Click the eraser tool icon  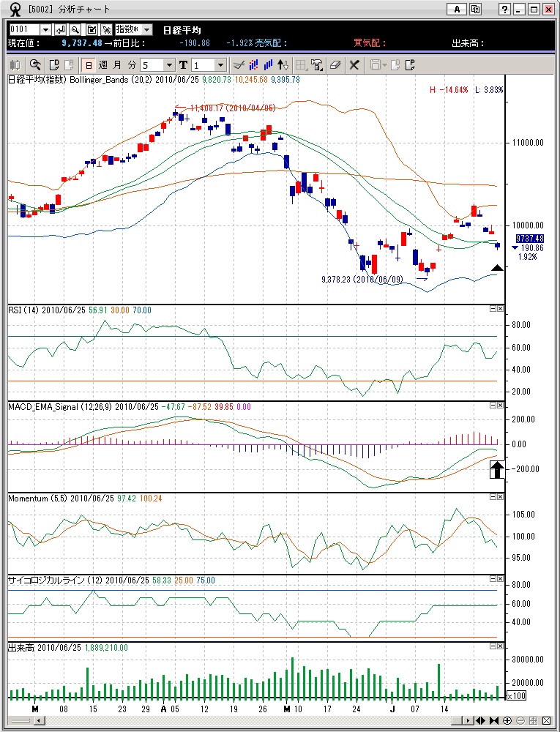(x=335, y=64)
